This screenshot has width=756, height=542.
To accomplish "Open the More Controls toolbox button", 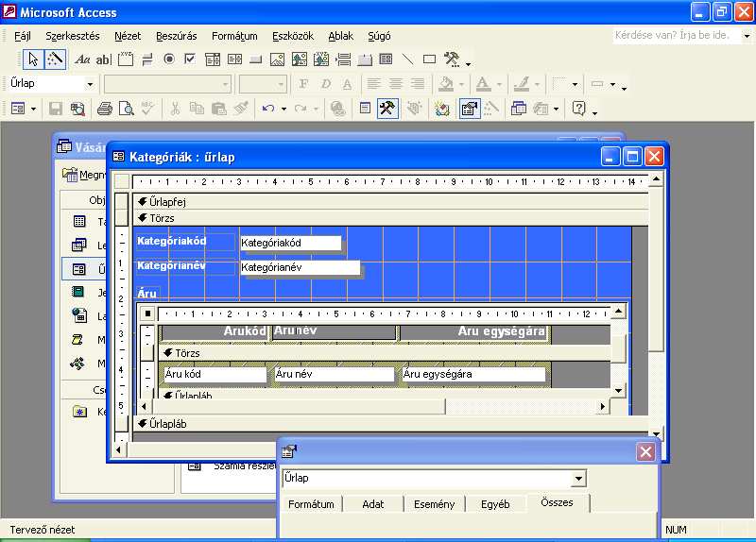I will pos(452,59).
